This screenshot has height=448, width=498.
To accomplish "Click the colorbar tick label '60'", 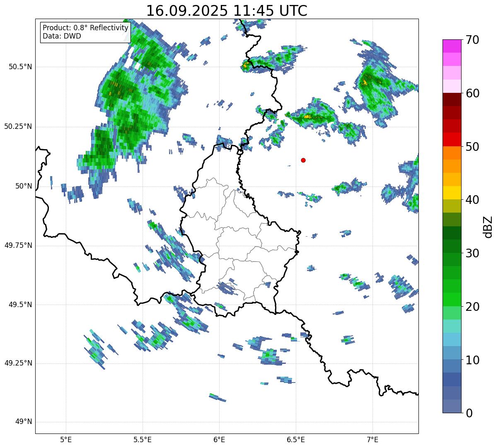I will [472, 93].
